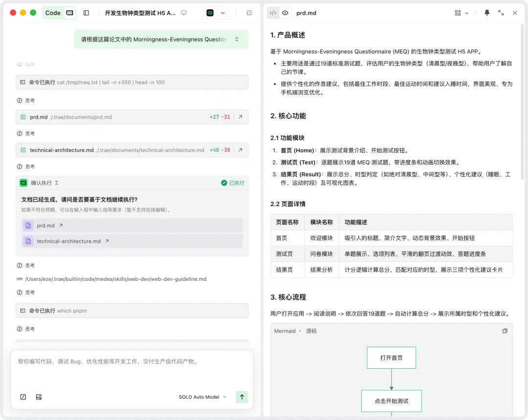Attach an image using the image icon
The height and width of the screenshot is (420, 528).
pyautogui.click(x=39, y=397)
